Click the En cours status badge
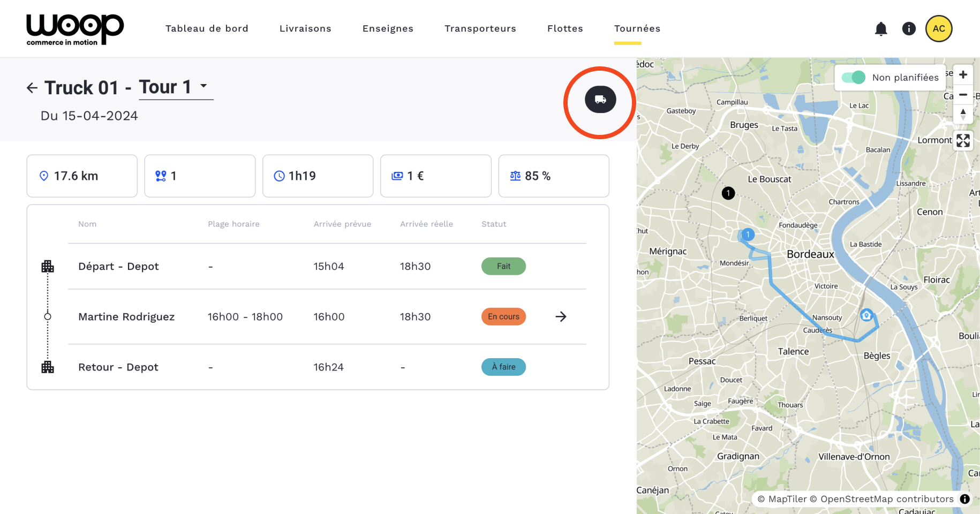Screen dimensions: 980x514 click(503, 317)
